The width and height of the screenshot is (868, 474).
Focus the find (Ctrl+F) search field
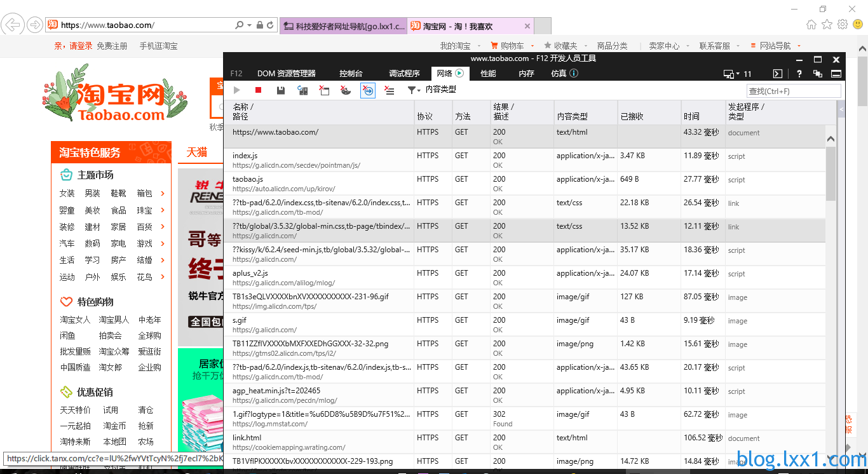pos(793,91)
